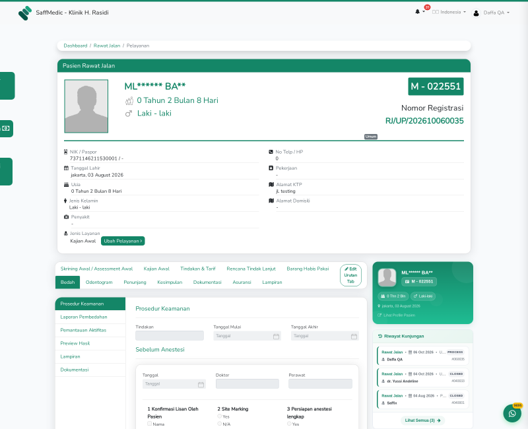
Task: Open the Lampiran tab in top tab bar
Action: click(272, 282)
